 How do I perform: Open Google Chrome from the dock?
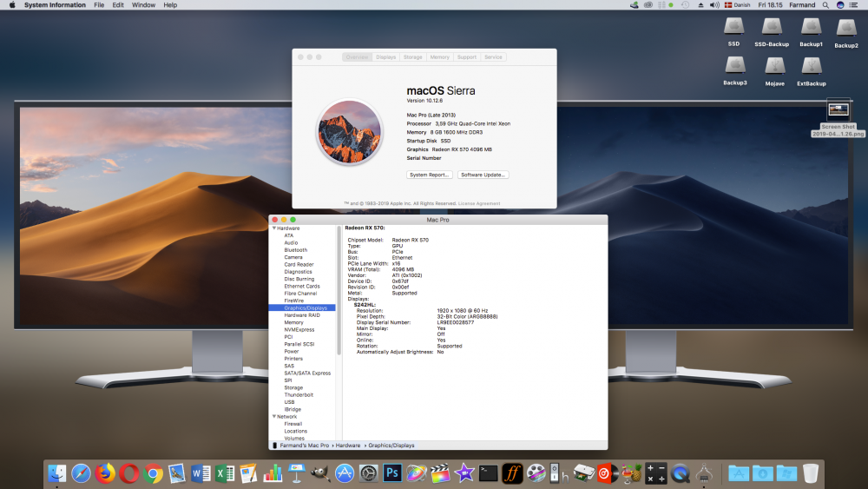click(x=153, y=473)
